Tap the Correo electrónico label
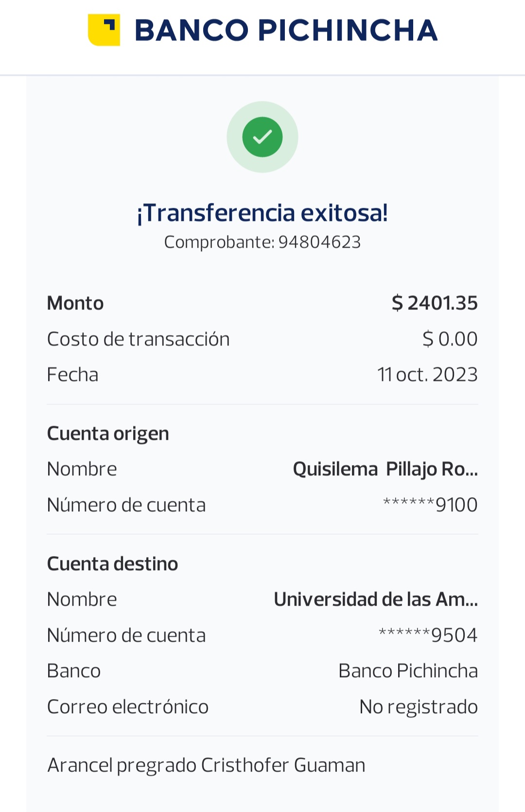The height and width of the screenshot is (812, 525). coord(128,707)
